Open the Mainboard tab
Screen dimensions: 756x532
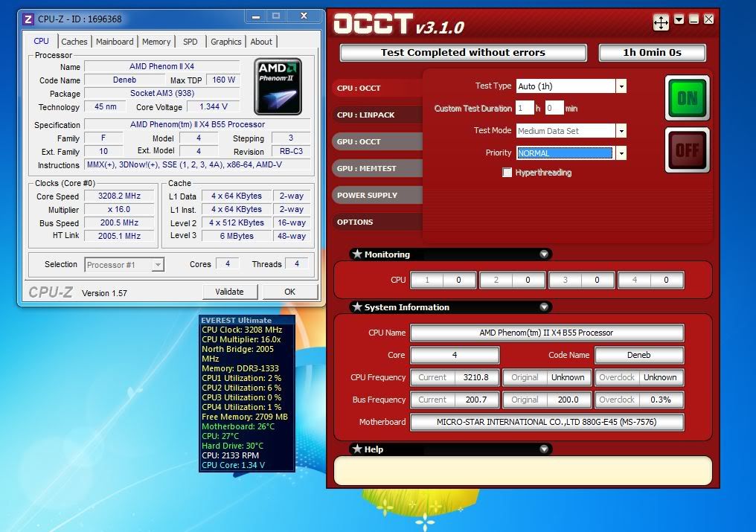tap(115, 42)
